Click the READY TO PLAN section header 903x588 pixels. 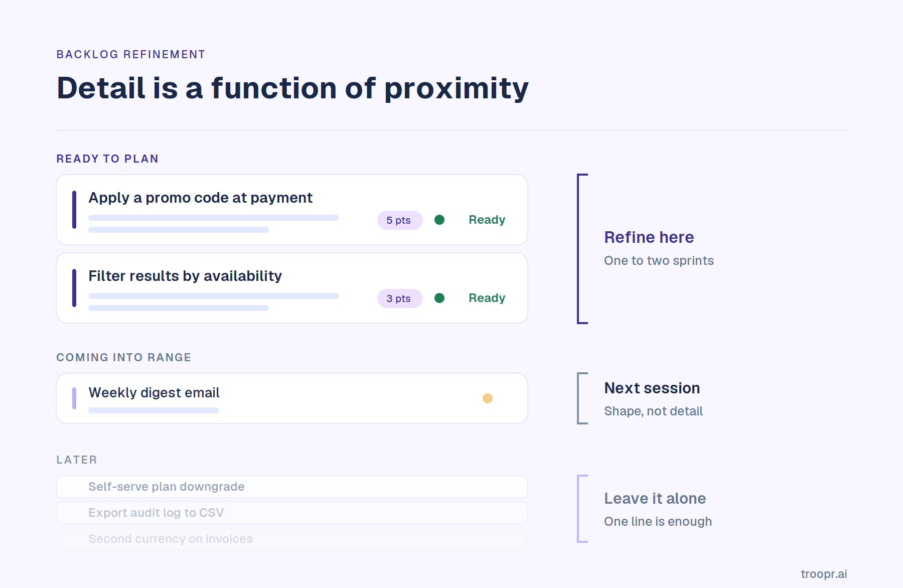tap(107, 159)
